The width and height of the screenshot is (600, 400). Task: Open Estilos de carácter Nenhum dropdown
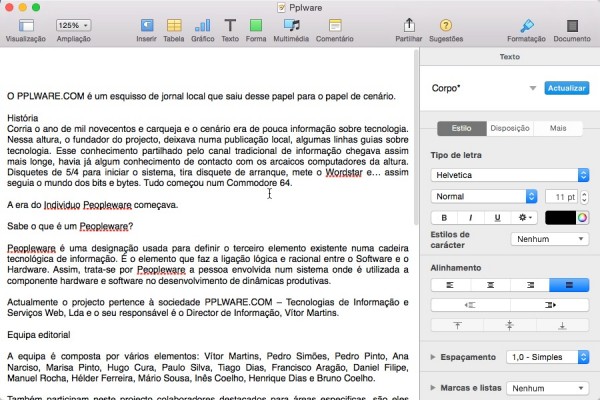550,239
